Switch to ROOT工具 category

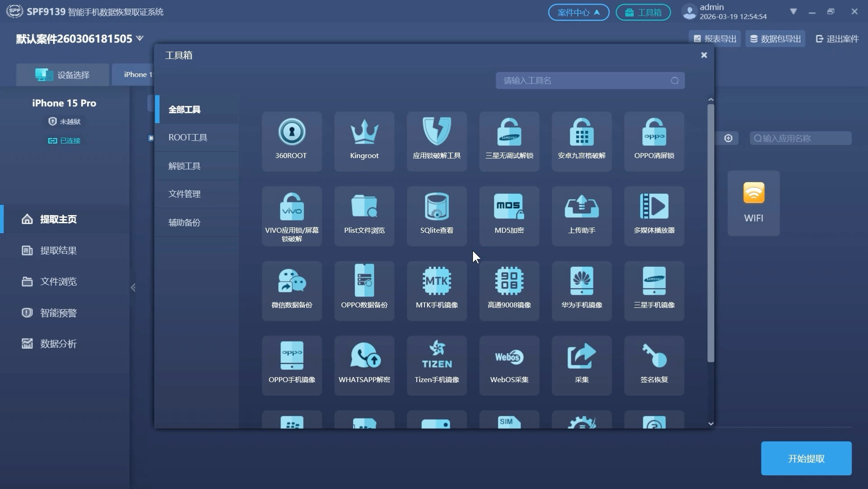pyautogui.click(x=197, y=137)
